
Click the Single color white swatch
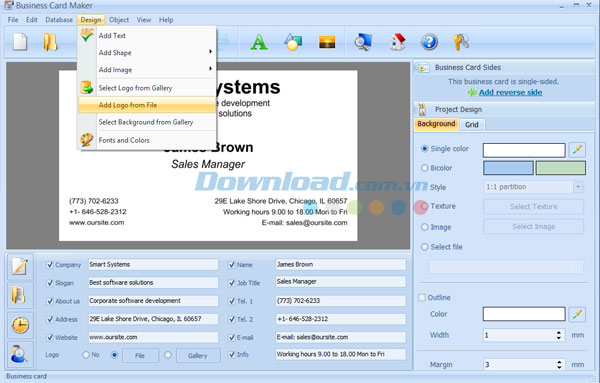pos(524,150)
